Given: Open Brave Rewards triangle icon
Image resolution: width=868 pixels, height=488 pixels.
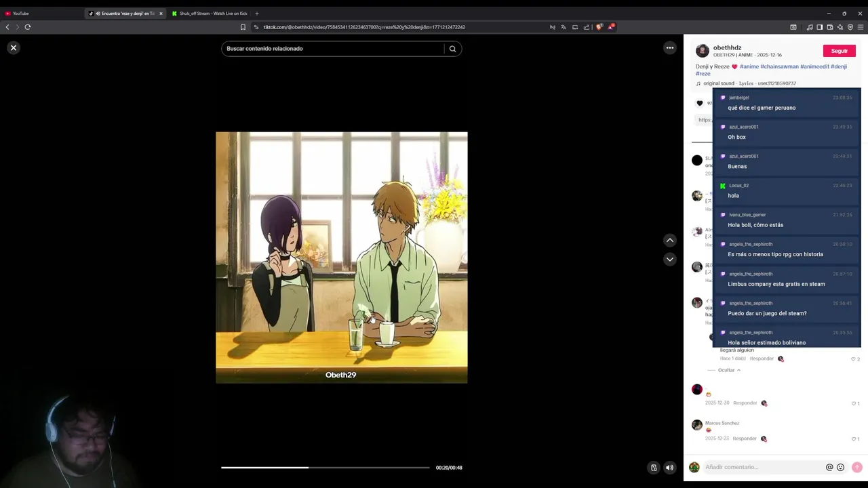Looking at the screenshot, I should pyautogui.click(x=611, y=27).
